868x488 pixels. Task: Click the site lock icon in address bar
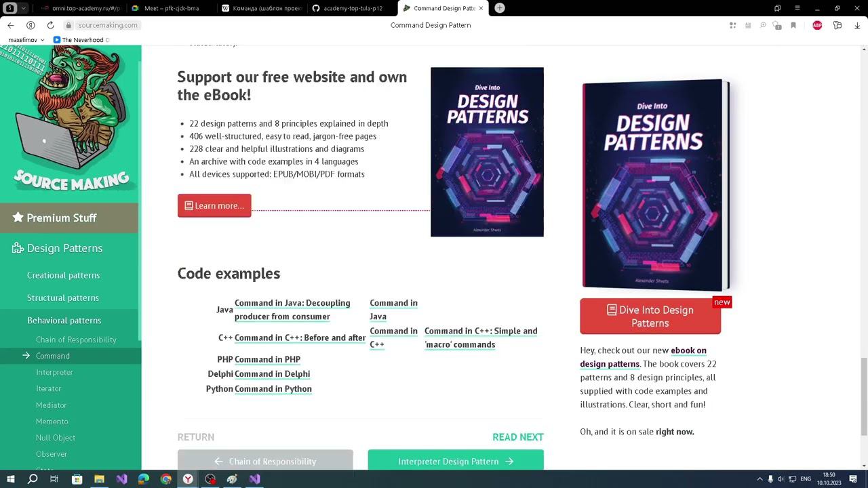(x=68, y=25)
